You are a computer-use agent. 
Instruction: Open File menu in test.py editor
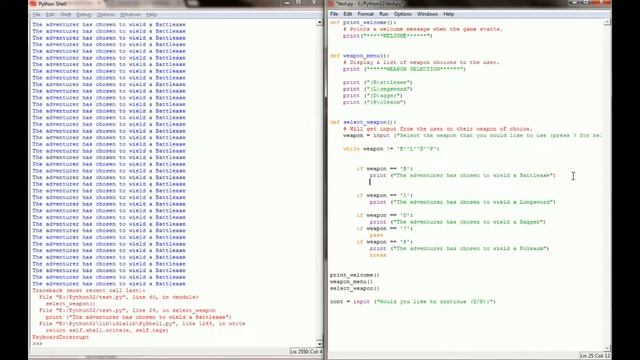tap(334, 14)
